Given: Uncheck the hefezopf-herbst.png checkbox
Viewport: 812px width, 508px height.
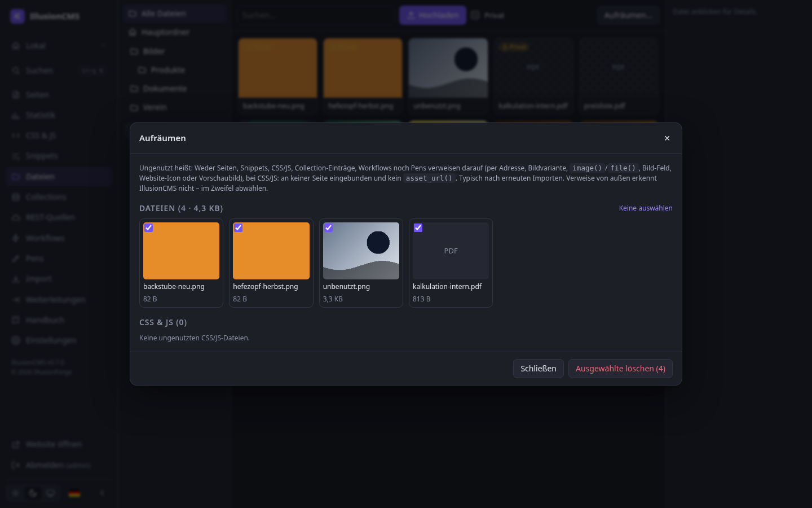Looking at the screenshot, I should click(x=239, y=228).
